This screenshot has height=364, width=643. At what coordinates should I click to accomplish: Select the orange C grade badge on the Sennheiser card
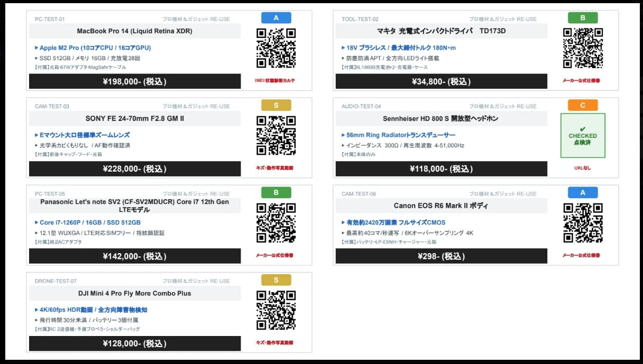[583, 105]
